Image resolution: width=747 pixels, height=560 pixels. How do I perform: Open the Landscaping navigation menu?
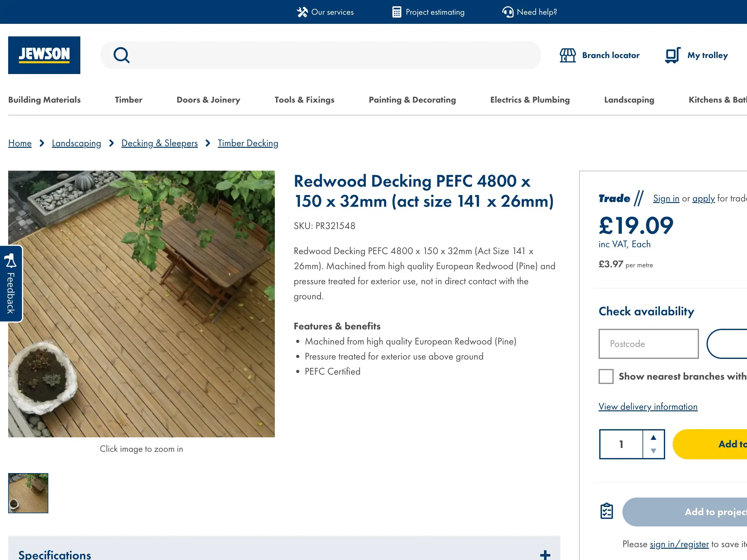[629, 100]
